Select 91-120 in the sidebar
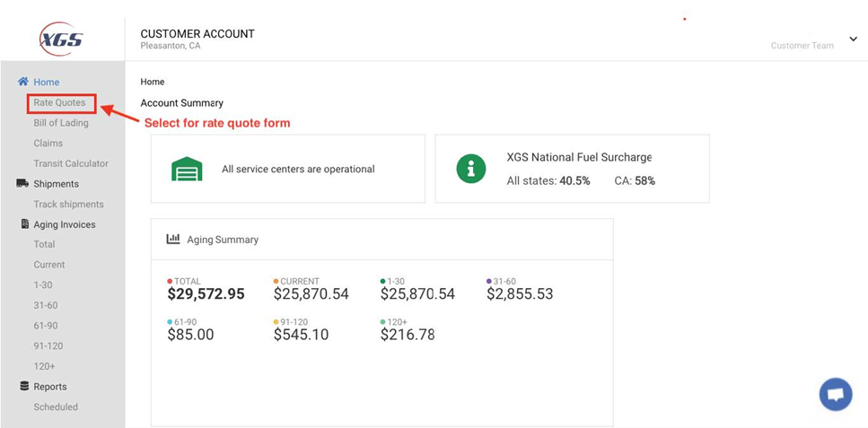The width and height of the screenshot is (868, 428). 48,346
